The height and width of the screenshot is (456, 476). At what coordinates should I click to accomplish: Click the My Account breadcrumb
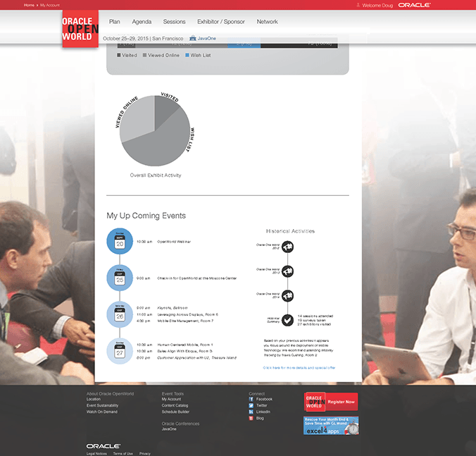50,5
